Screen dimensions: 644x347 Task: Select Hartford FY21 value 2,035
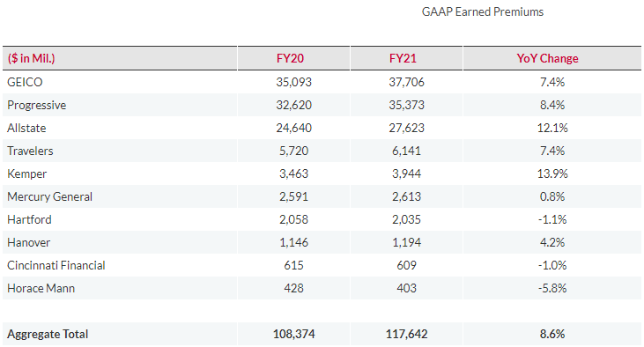pyautogui.click(x=406, y=219)
